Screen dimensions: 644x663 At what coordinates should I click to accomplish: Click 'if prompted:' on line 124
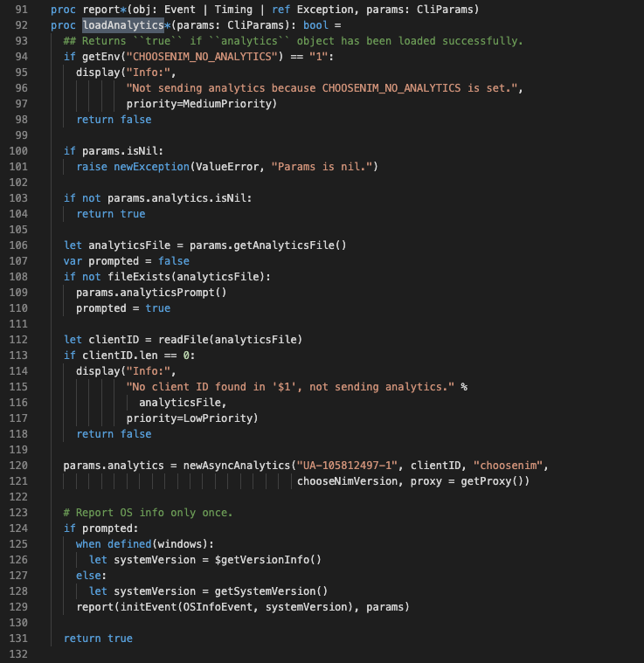[101, 528]
